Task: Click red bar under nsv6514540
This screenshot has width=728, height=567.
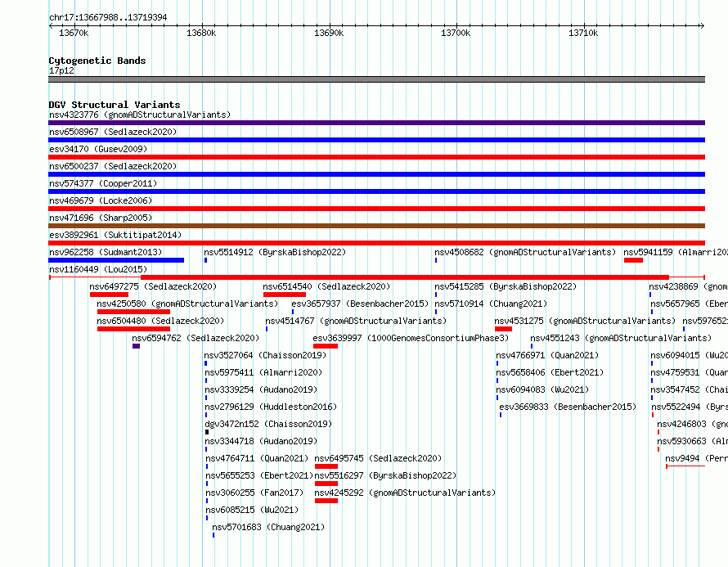Action: coord(285,295)
